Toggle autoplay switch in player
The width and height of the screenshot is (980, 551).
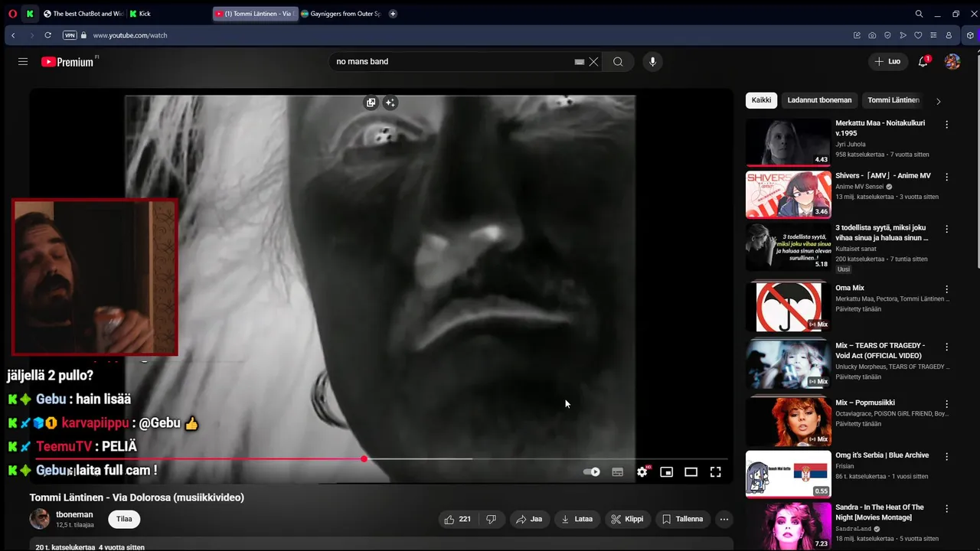[592, 472]
